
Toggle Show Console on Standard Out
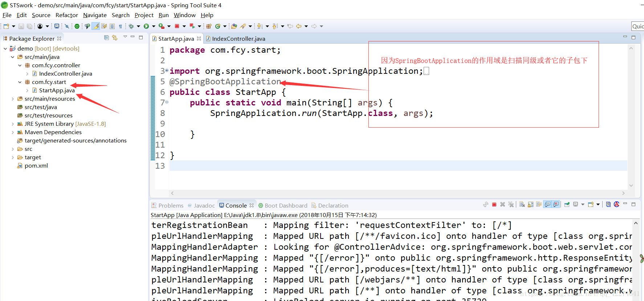(547, 205)
